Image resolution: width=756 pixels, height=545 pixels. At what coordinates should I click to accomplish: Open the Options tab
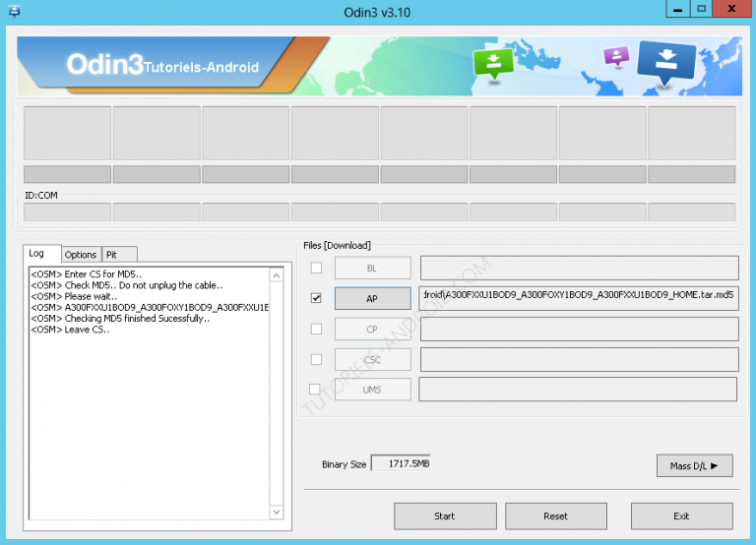click(81, 255)
